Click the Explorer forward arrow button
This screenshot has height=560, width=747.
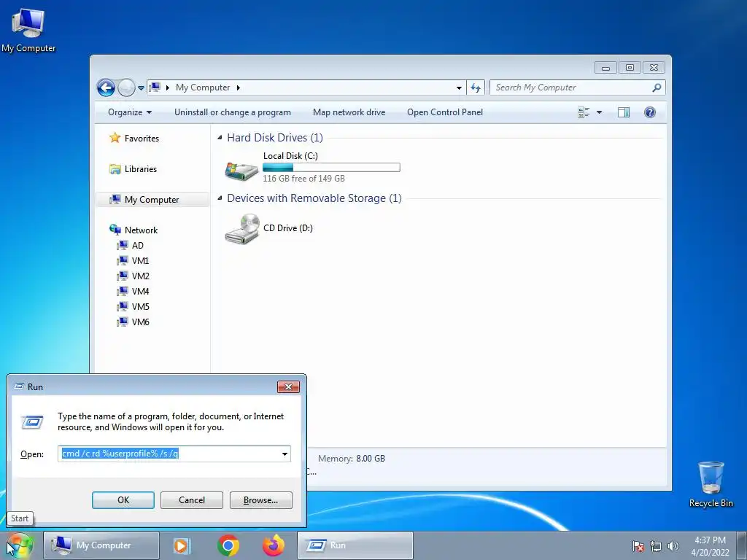click(126, 87)
